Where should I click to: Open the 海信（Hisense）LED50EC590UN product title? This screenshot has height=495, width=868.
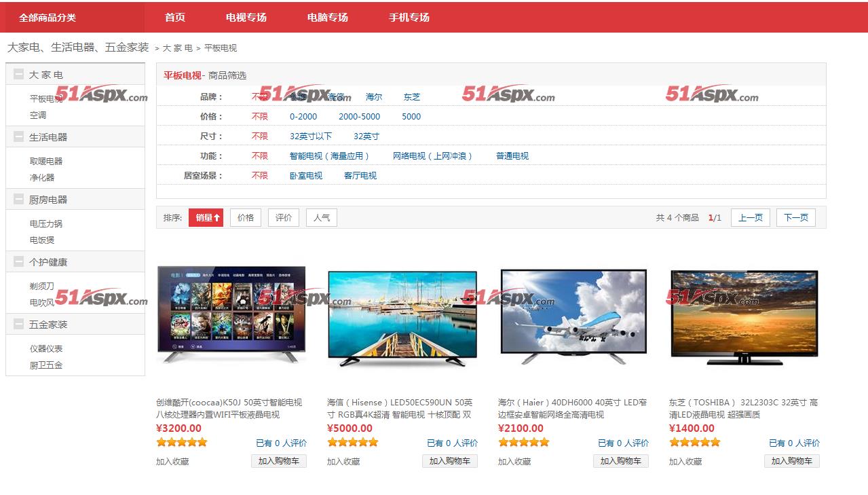click(400, 409)
